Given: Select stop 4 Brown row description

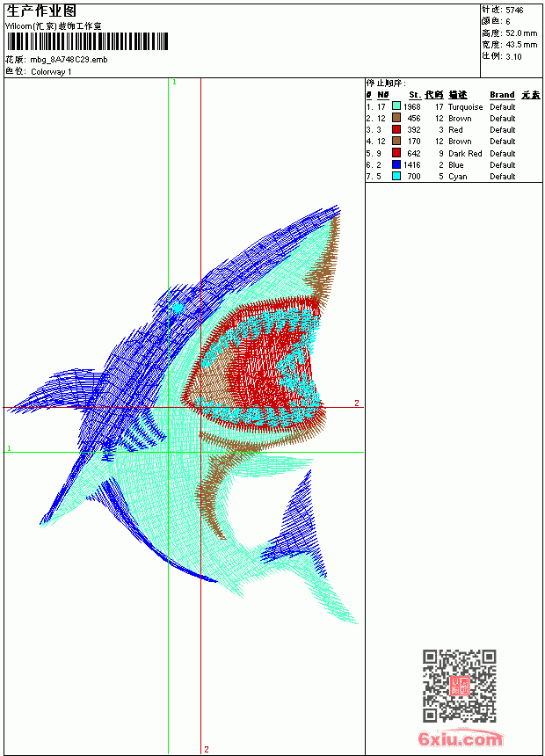Looking at the screenshot, I should [460, 142].
